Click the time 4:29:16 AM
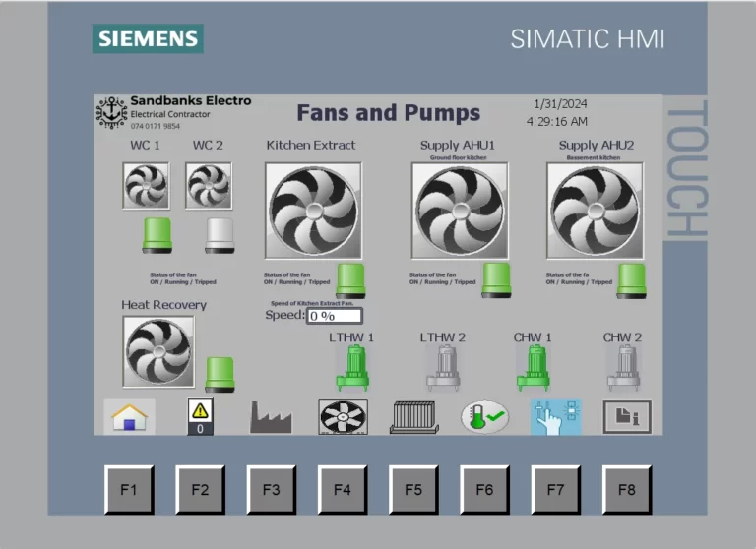This screenshot has height=549, width=756. tap(557, 121)
